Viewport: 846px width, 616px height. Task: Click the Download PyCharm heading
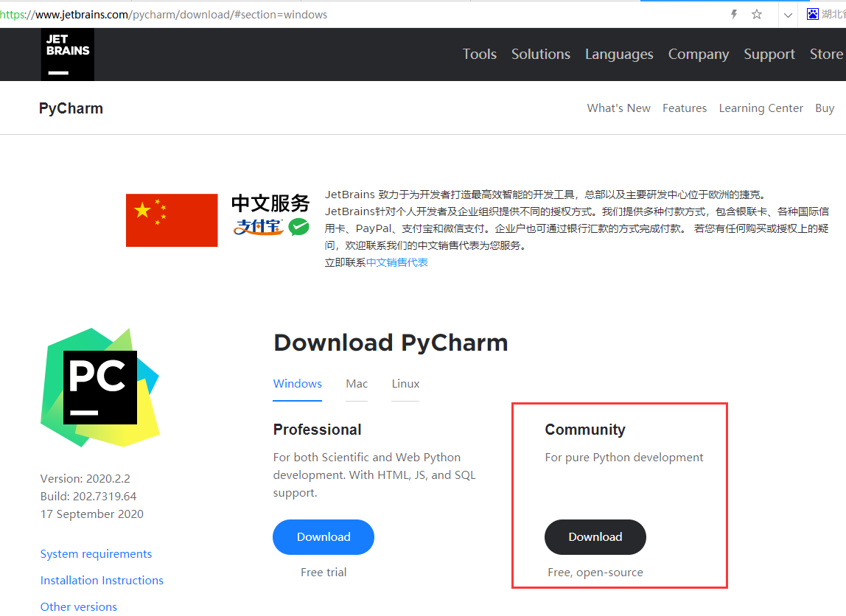pyautogui.click(x=391, y=343)
